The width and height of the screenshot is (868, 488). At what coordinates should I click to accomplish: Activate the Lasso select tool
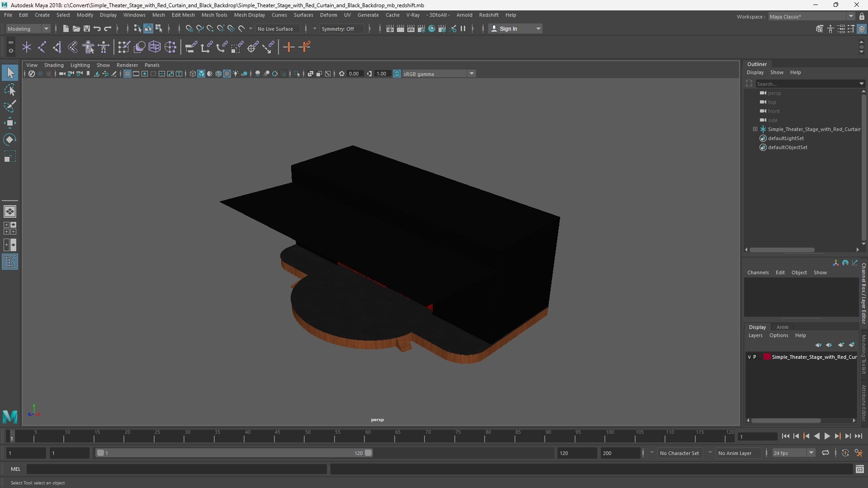(10, 89)
